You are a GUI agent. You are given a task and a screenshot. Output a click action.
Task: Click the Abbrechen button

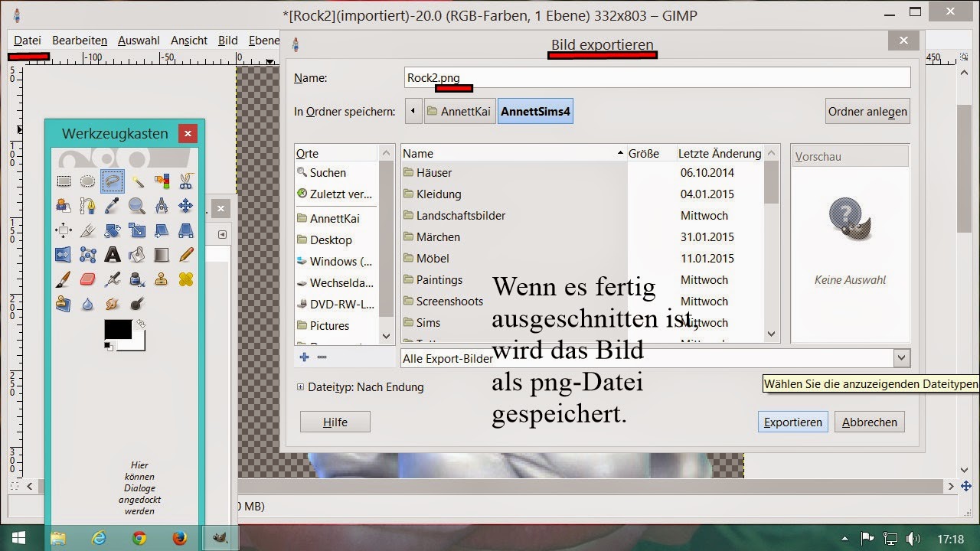[870, 422]
